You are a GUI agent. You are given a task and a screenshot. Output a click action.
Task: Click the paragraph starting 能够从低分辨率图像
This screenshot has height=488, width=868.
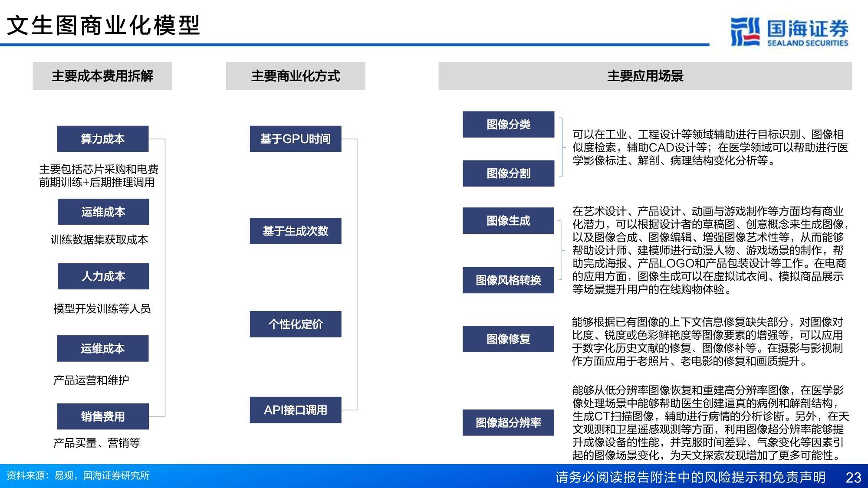coord(710,422)
